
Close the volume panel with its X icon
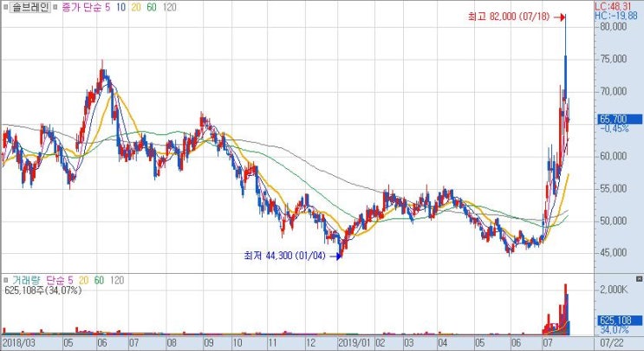point(639,279)
